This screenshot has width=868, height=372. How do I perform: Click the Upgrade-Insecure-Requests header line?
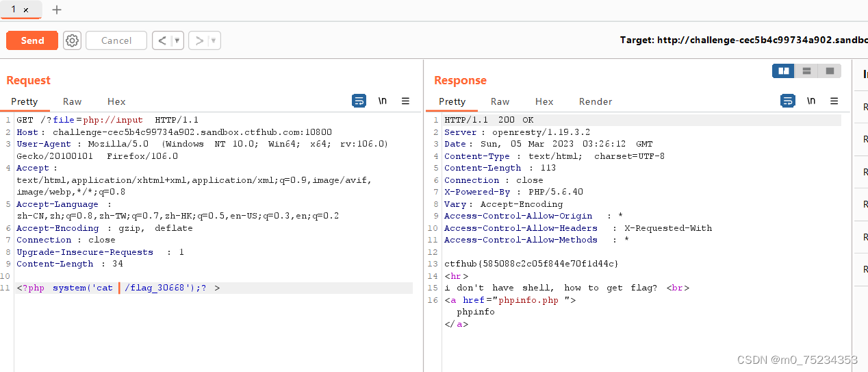click(100, 252)
